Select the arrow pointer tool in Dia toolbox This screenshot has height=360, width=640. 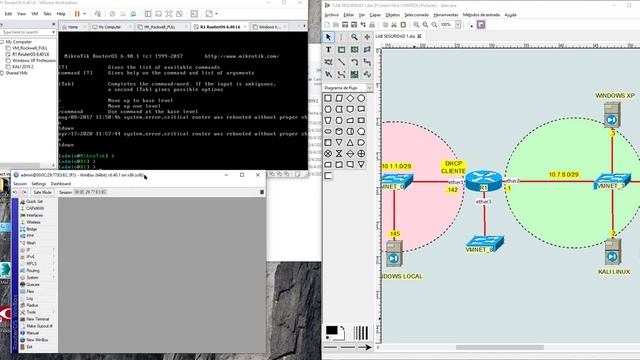(328, 37)
